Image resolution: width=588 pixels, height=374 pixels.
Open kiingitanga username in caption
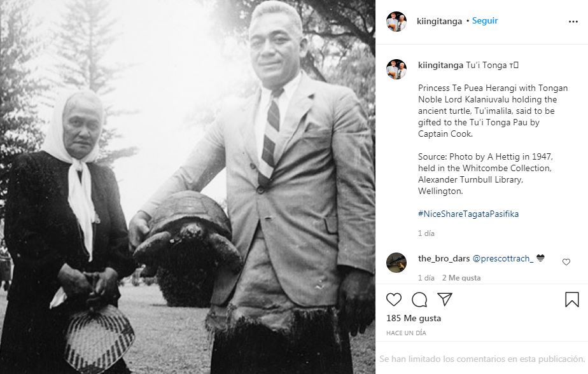[440, 66]
